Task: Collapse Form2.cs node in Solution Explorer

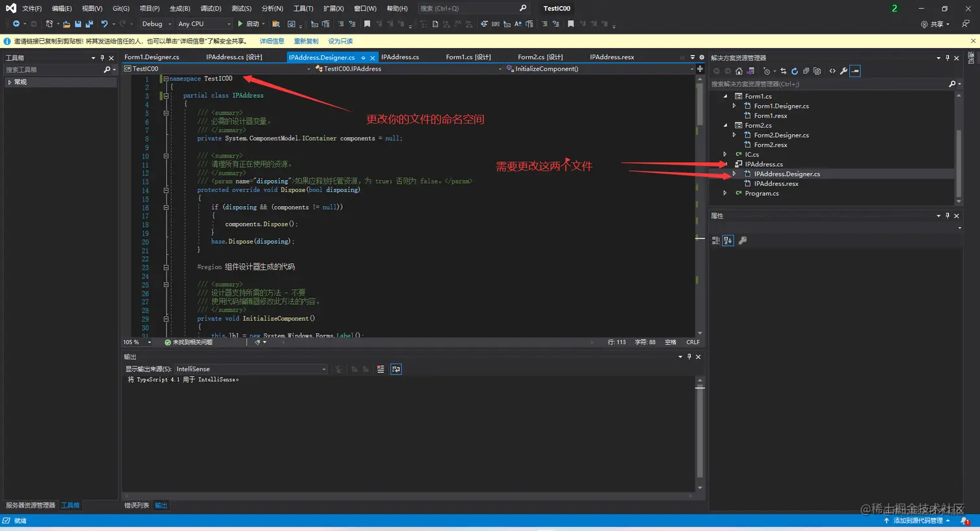Action: [725, 125]
